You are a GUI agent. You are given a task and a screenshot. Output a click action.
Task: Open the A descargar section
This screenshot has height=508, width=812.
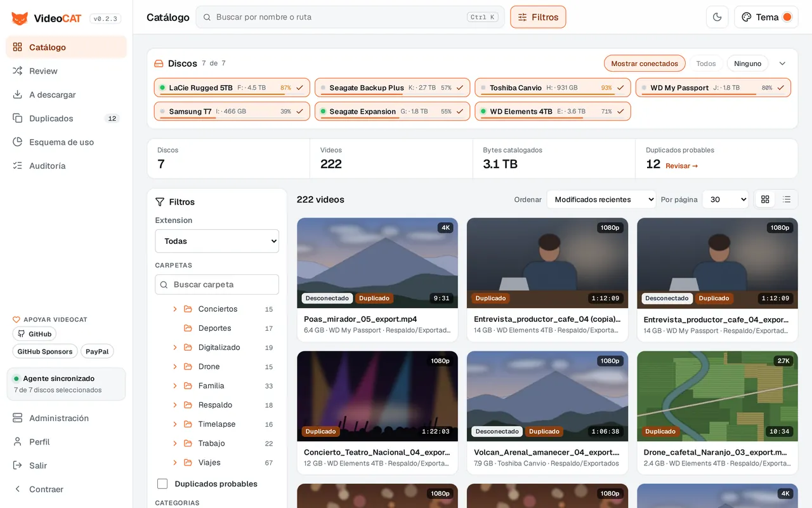pyautogui.click(x=67, y=95)
